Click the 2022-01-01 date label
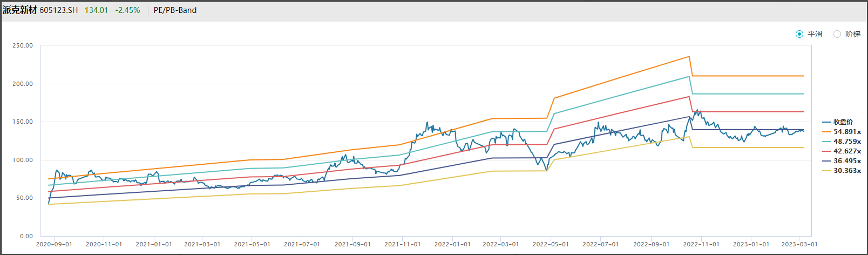This screenshot has height=255, width=868. point(452,244)
